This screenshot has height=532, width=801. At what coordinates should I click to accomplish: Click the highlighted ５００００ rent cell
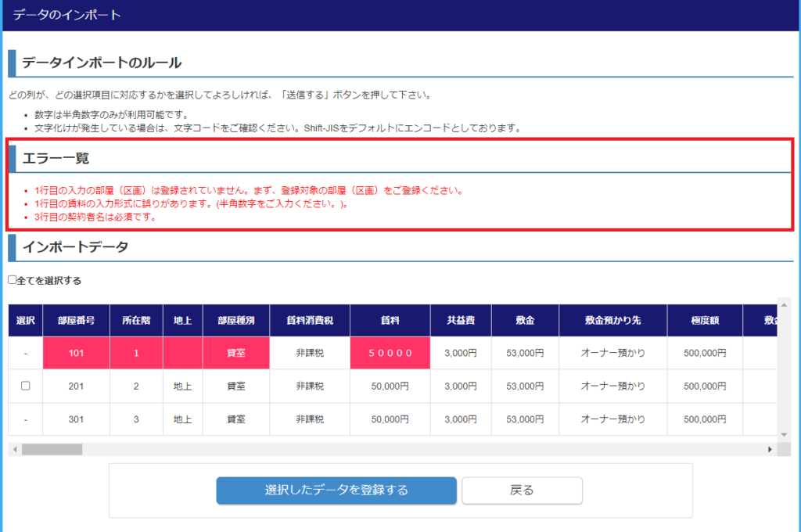click(x=390, y=353)
